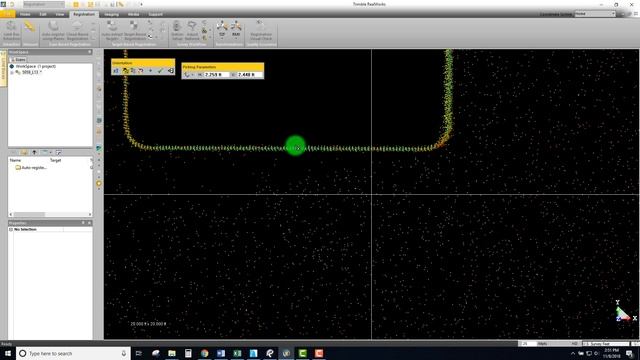Click the yellow vertical side tab at left edge
This screenshot has width=640, height=360.
tap(3, 68)
